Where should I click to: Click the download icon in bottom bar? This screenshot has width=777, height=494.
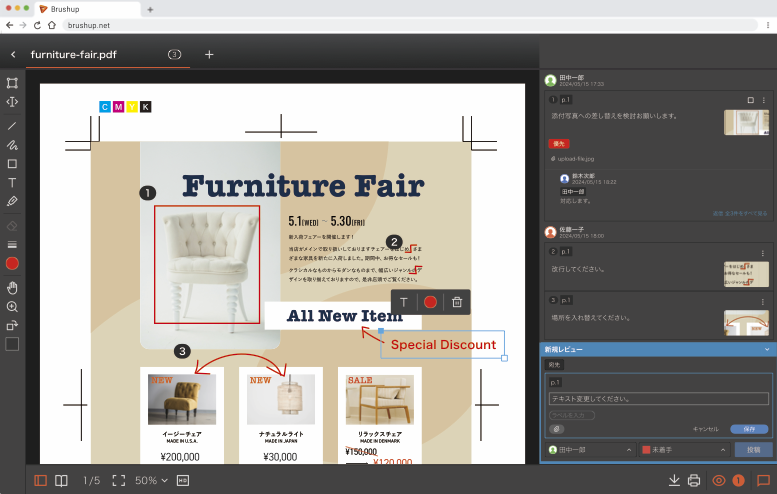(674, 480)
